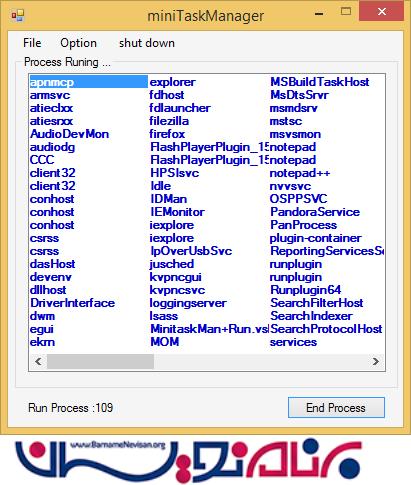Open the shut down menu
The image size is (411, 485).
pos(147,43)
